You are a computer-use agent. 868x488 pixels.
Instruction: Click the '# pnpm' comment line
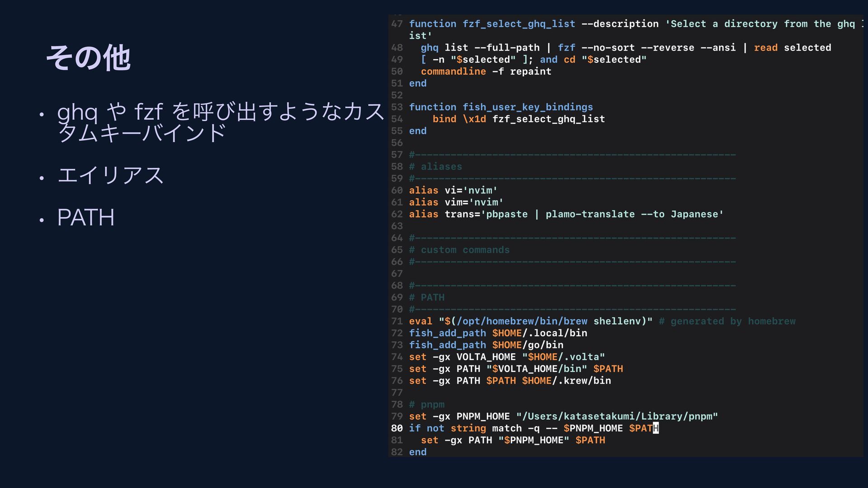(427, 404)
